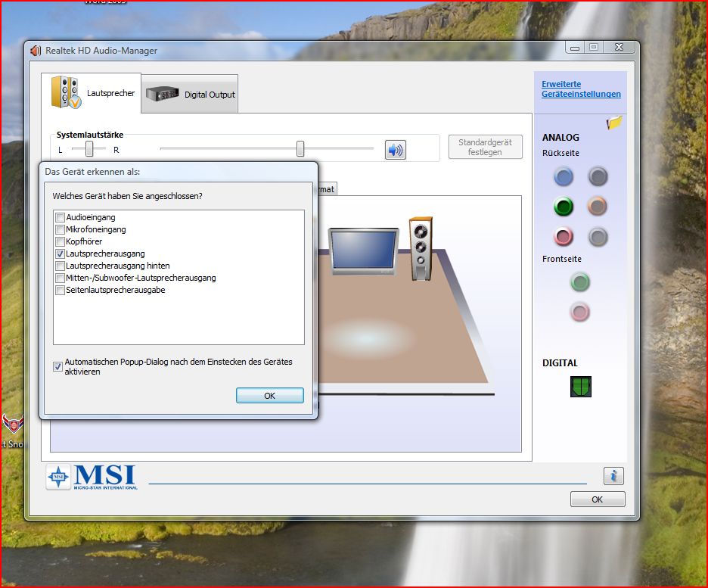The image size is (708, 588).
Task: Click the 'Welches Gerät haben Sie angeschlossen?' text
Action: point(127,196)
